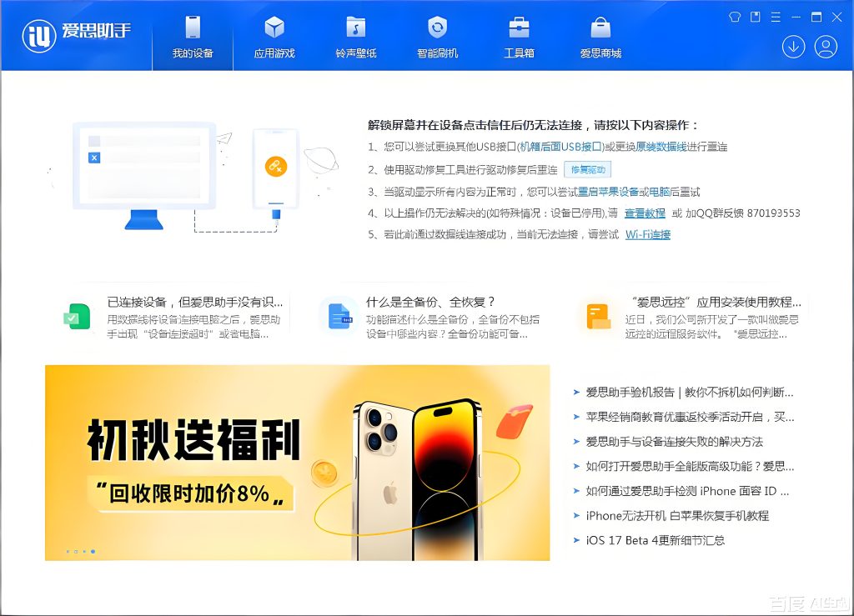Open iOS 17 Beta 4更新细节汇总 news item
Screen dimensions: 854x616
pyautogui.click(x=655, y=540)
